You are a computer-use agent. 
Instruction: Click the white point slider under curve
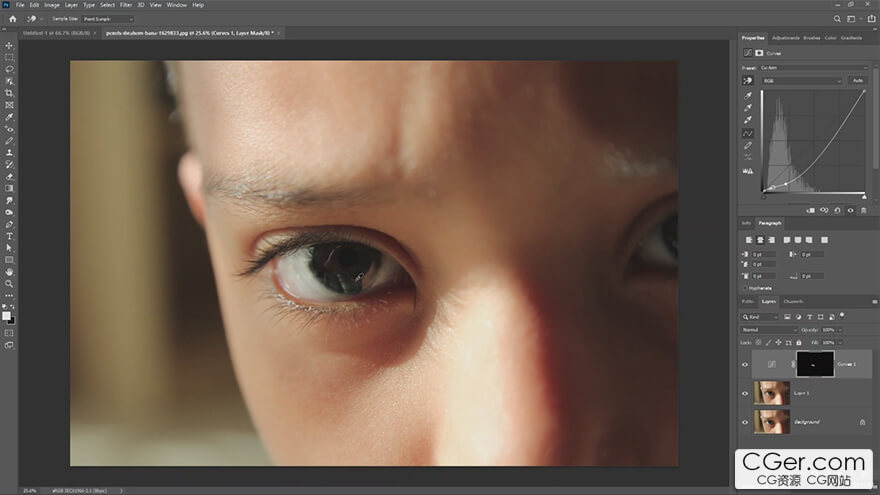[864, 197]
